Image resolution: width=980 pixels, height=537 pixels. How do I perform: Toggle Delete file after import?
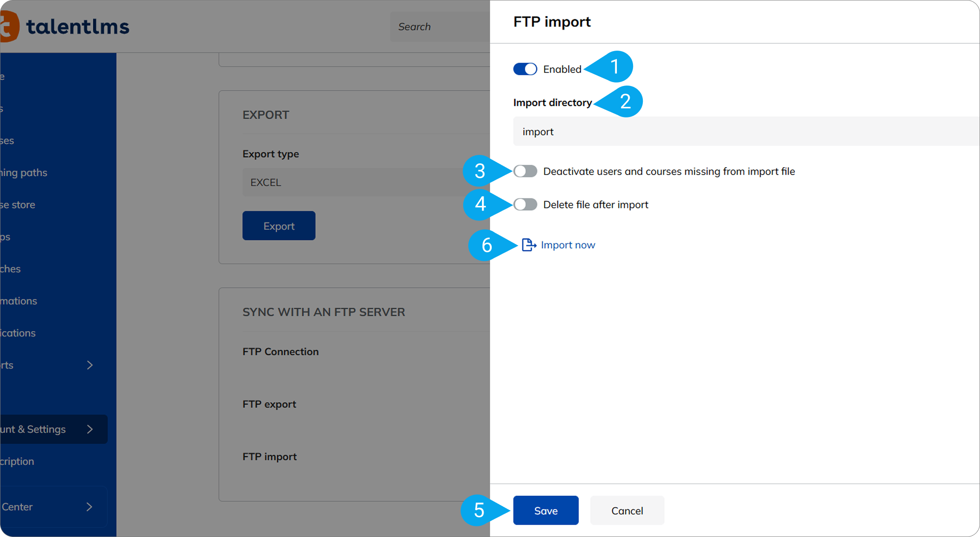[x=525, y=205]
